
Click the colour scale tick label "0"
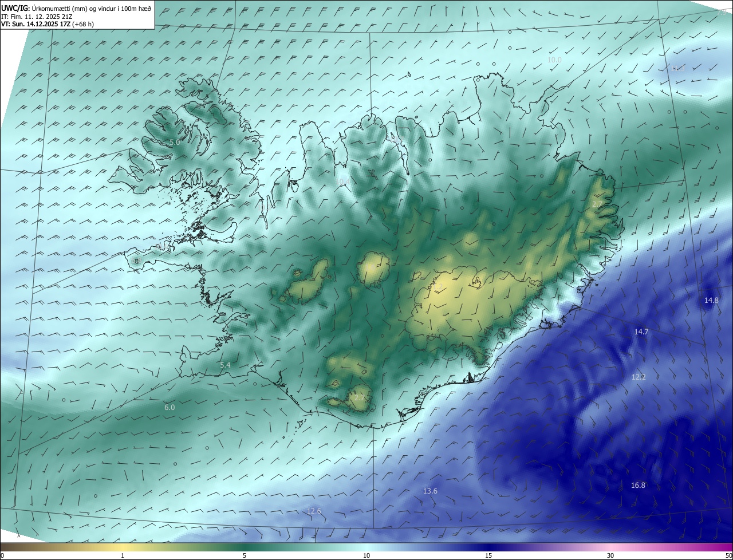coord(2,555)
